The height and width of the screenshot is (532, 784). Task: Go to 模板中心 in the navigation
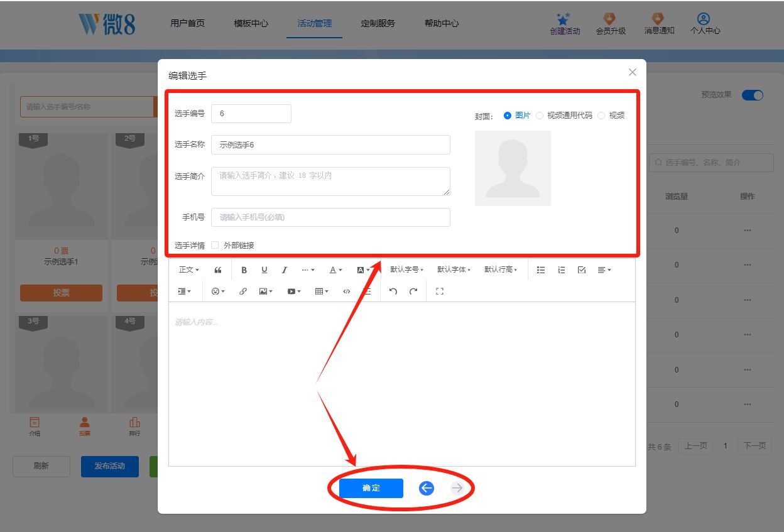[251, 23]
